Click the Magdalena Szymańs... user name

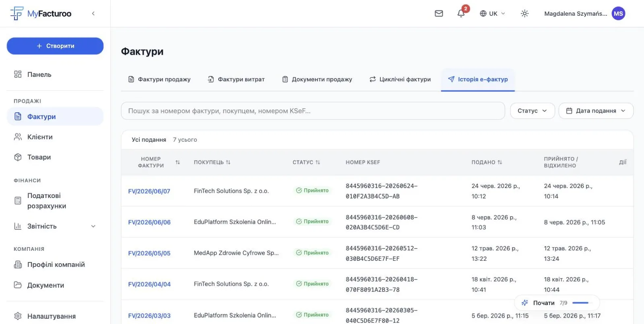576,13
